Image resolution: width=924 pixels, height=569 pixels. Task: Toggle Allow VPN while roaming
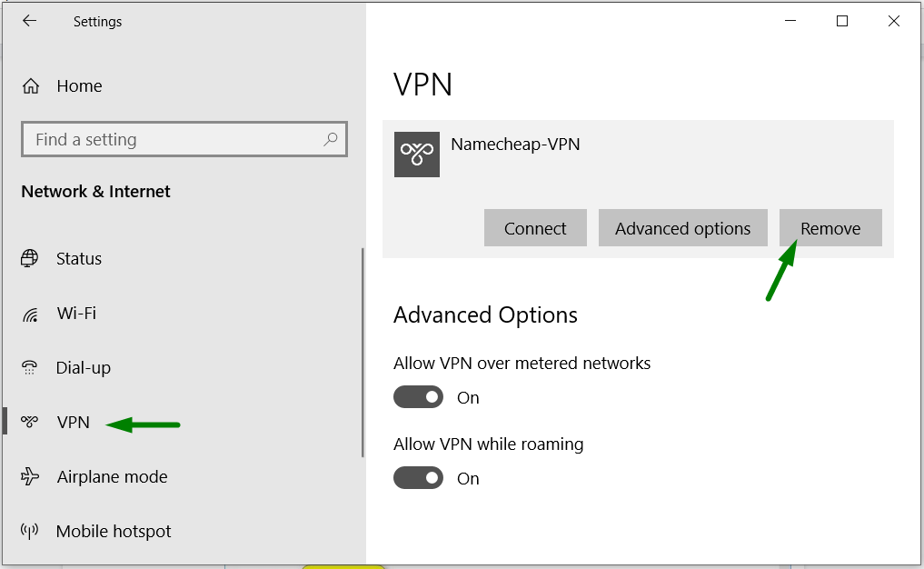click(x=419, y=477)
